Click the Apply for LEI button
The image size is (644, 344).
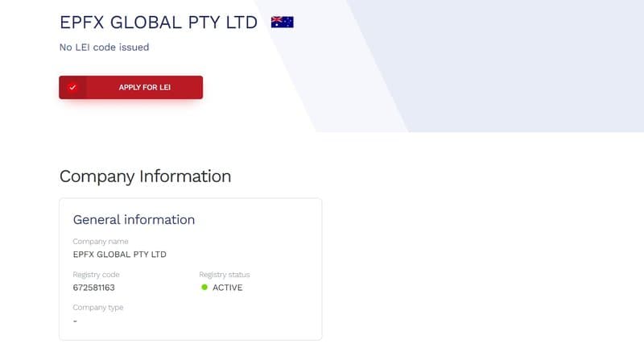click(130, 87)
